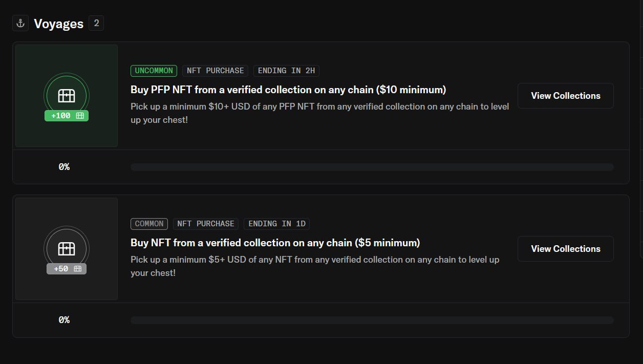
Task: Select the UNCOMMON rarity tag
Action: pyautogui.click(x=154, y=71)
